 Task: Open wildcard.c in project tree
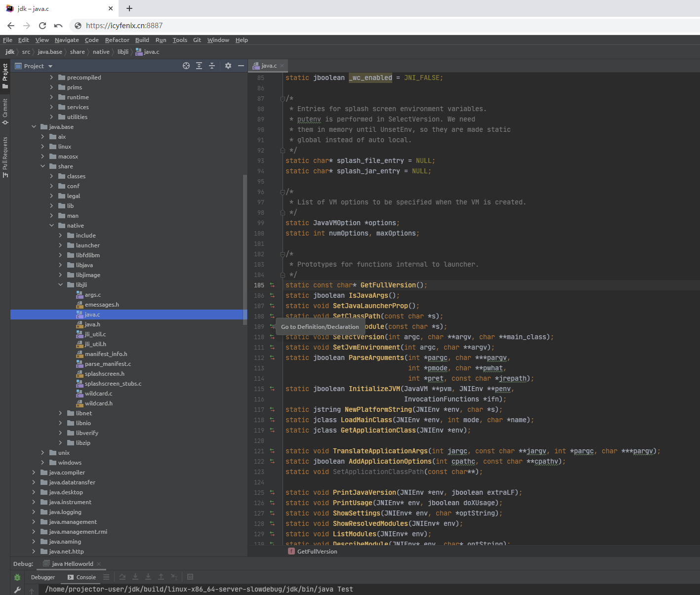(98, 394)
